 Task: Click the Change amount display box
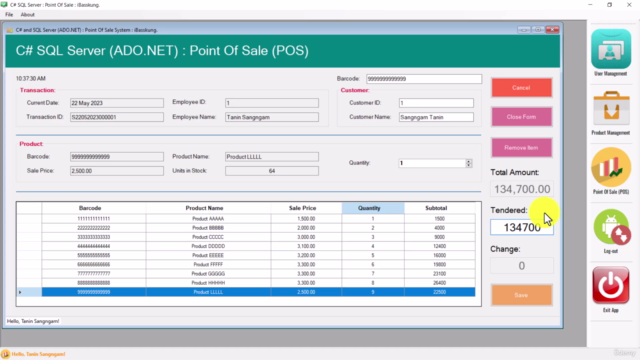[x=522, y=266]
